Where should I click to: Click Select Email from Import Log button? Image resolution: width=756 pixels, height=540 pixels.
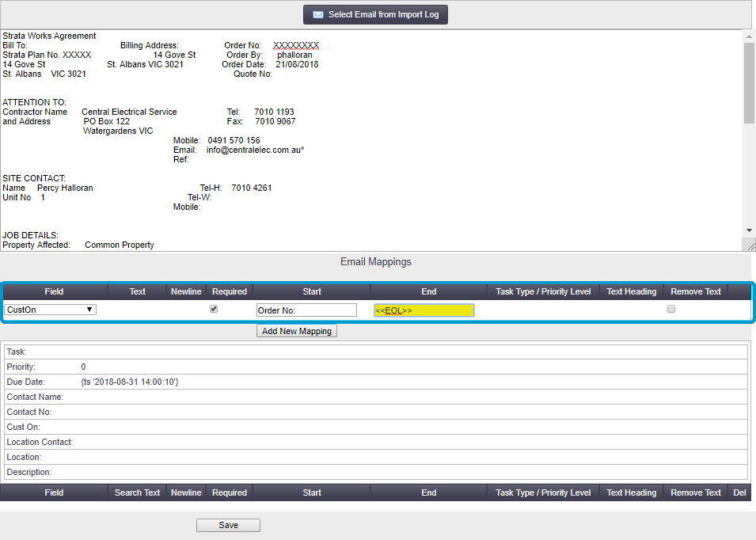(375, 14)
